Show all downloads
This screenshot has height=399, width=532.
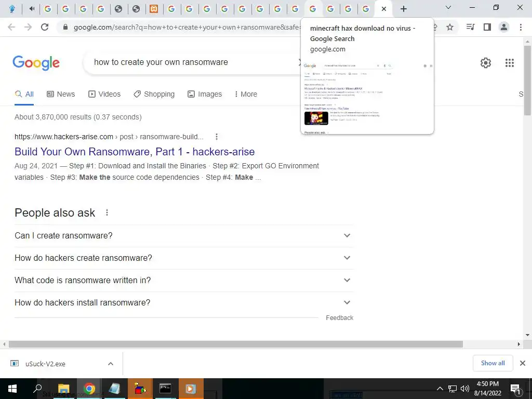click(493, 363)
